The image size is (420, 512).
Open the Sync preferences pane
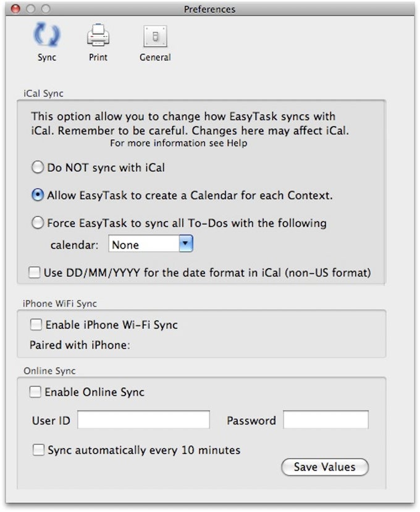47,40
